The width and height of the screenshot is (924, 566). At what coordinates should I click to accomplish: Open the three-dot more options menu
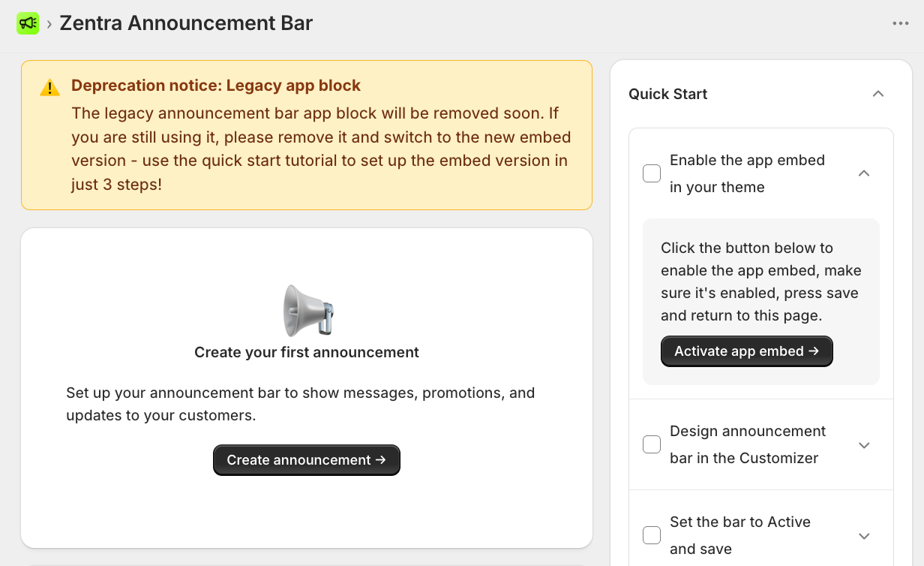pyautogui.click(x=901, y=23)
